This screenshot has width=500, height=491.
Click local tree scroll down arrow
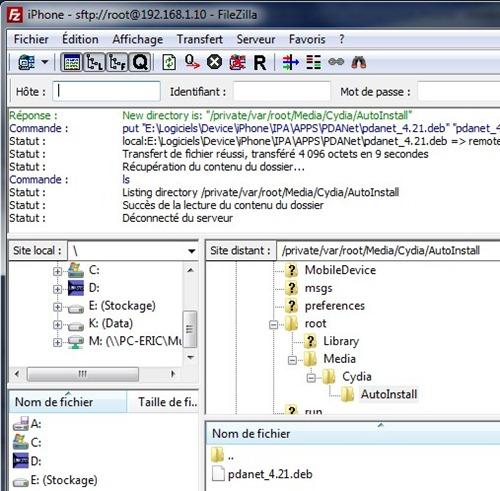(x=190, y=357)
